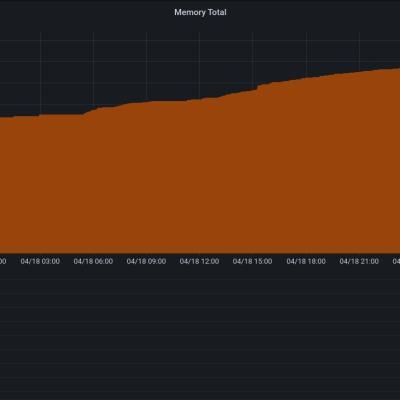Click the 04/18 21:00 time axis label

359,261
